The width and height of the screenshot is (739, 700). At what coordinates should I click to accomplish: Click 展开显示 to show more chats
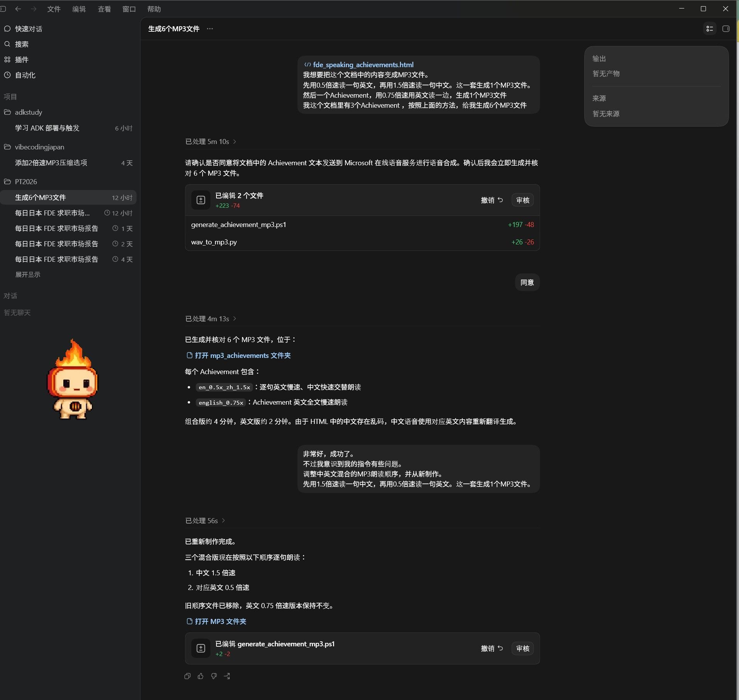click(x=28, y=275)
